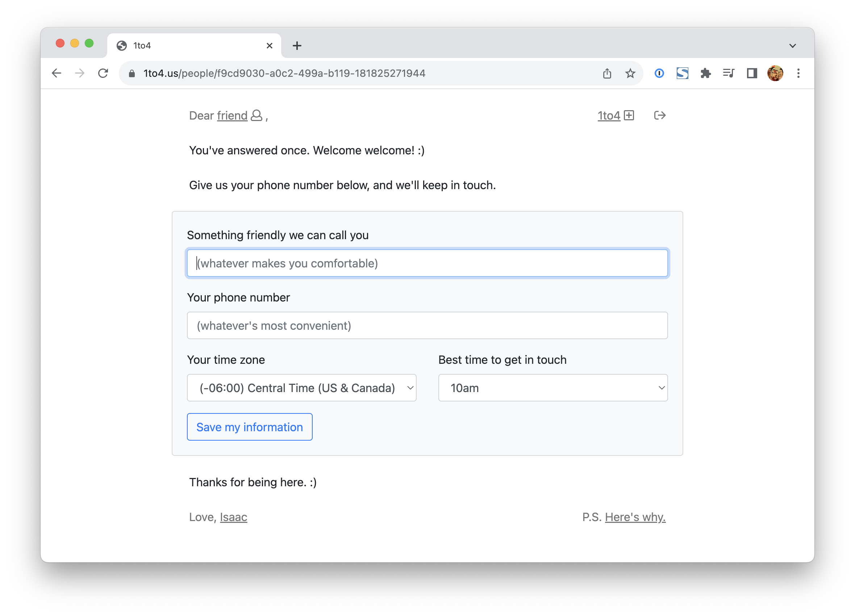Reload the page
Screen dimensions: 855x616
103,73
